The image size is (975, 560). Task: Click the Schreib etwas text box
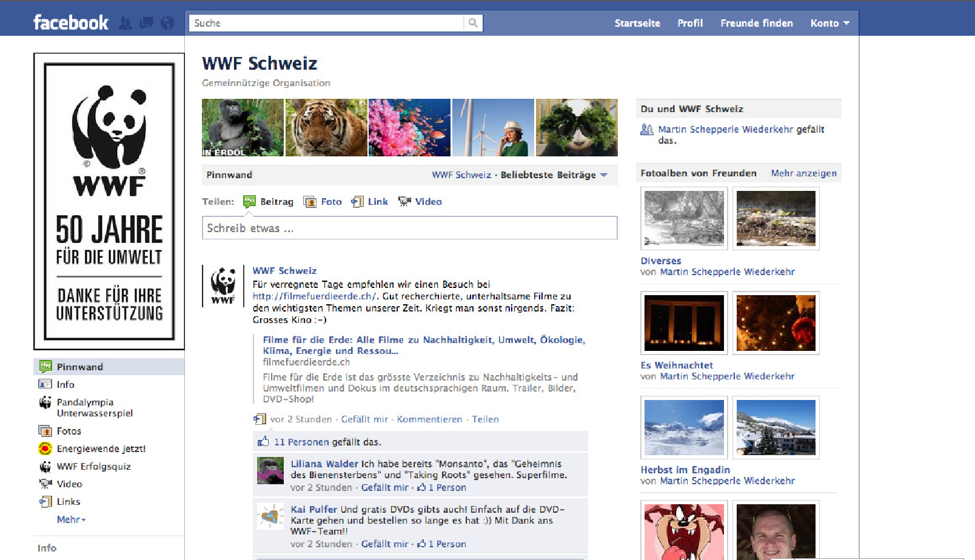409,228
